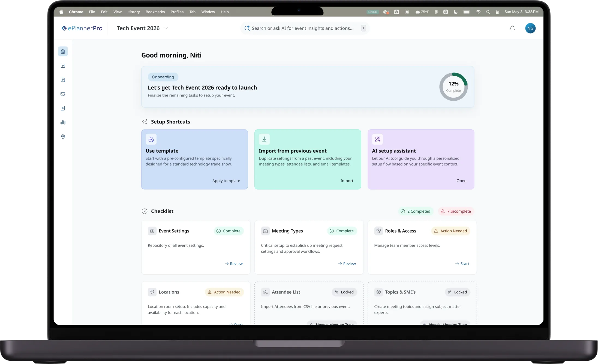
Task: Click the AI setup magic wand icon
Action: tap(377, 139)
